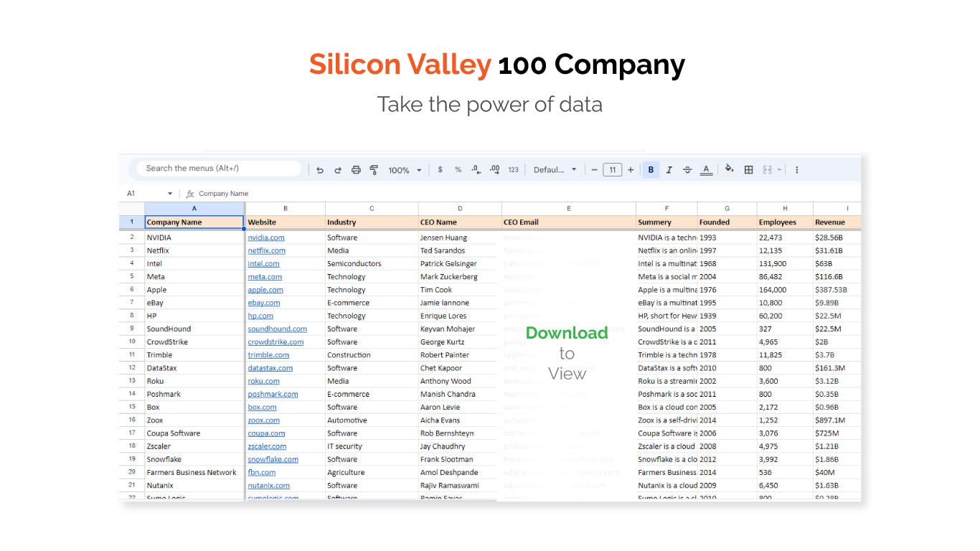Select column H header
This screenshot has width=980, height=551.
(785, 209)
